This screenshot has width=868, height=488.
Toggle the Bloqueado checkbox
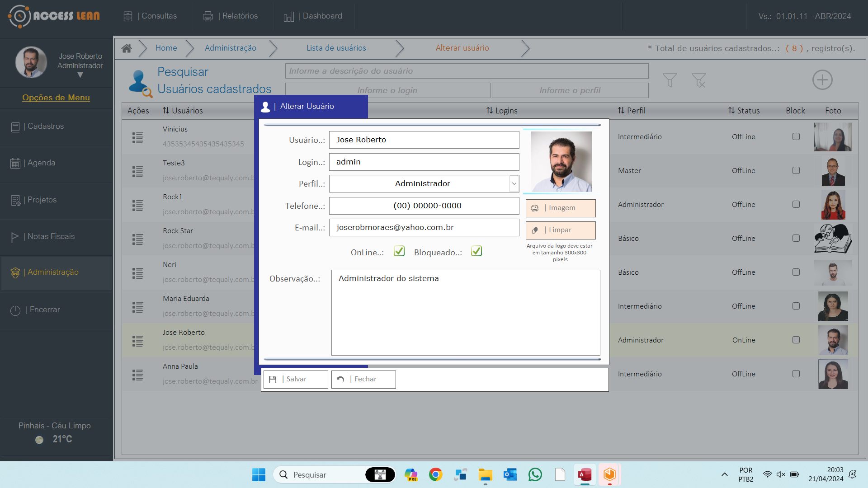(x=476, y=251)
